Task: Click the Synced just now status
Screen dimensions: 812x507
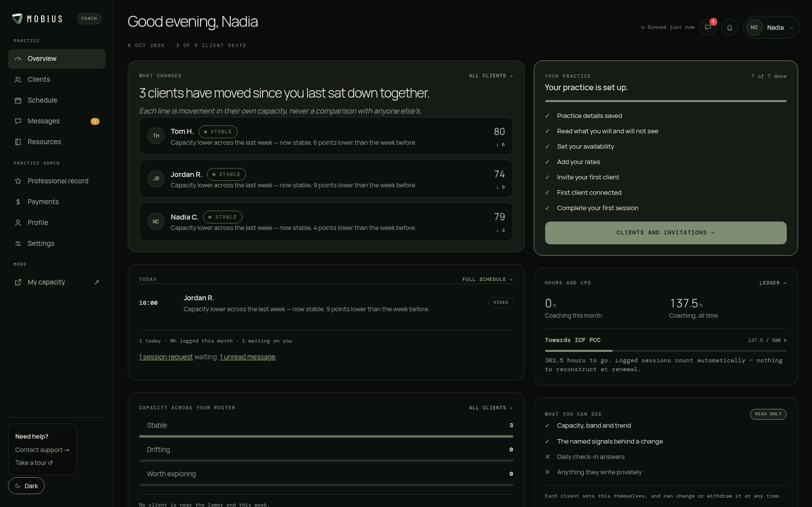Action: [668, 28]
